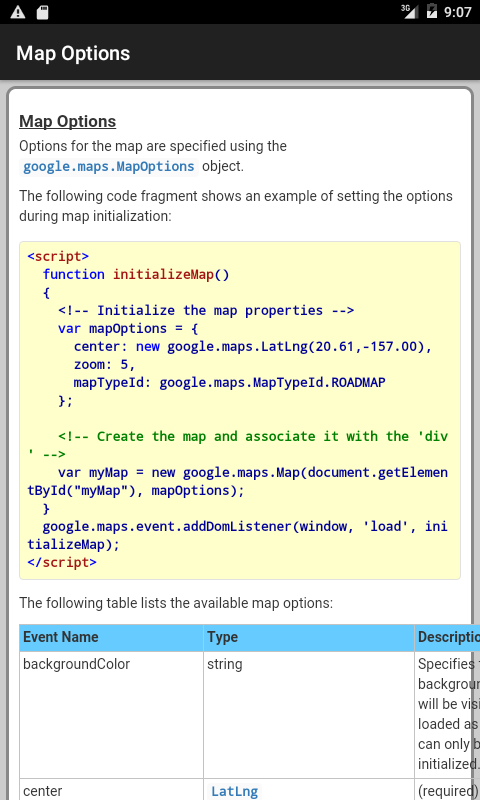This screenshot has height=800, width=480.
Task: Tap the function initializeMap() code line
Action: pyautogui.click(x=136, y=274)
